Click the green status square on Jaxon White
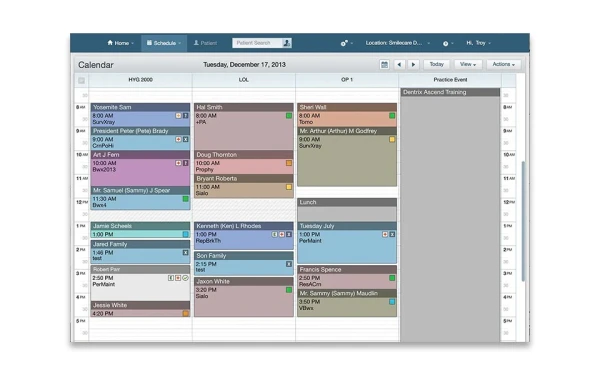The height and width of the screenshot is (375, 600). [x=289, y=290]
